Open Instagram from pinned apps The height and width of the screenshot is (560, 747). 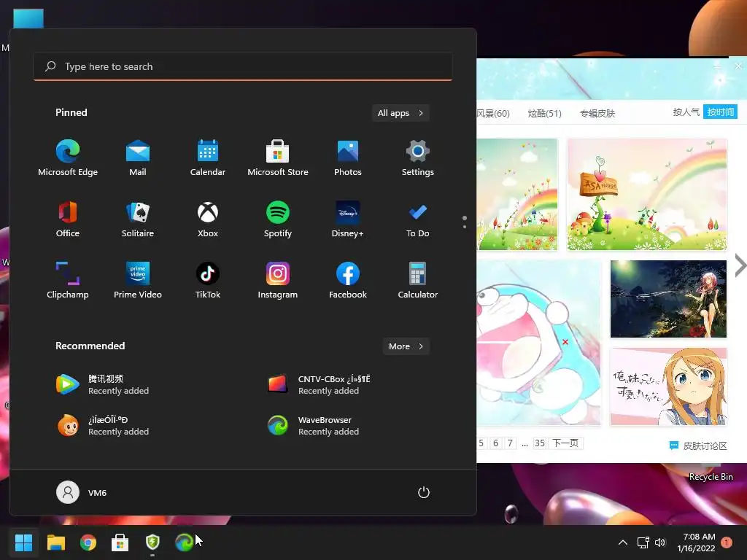click(278, 281)
